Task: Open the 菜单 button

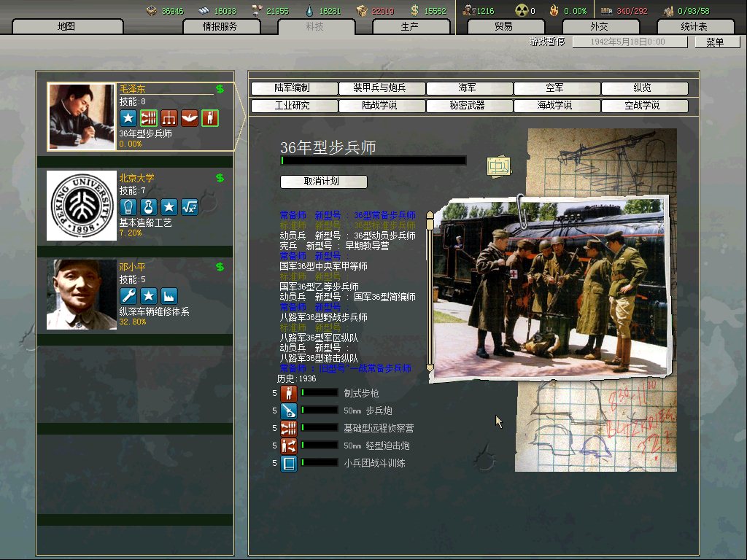Action: pos(714,42)
